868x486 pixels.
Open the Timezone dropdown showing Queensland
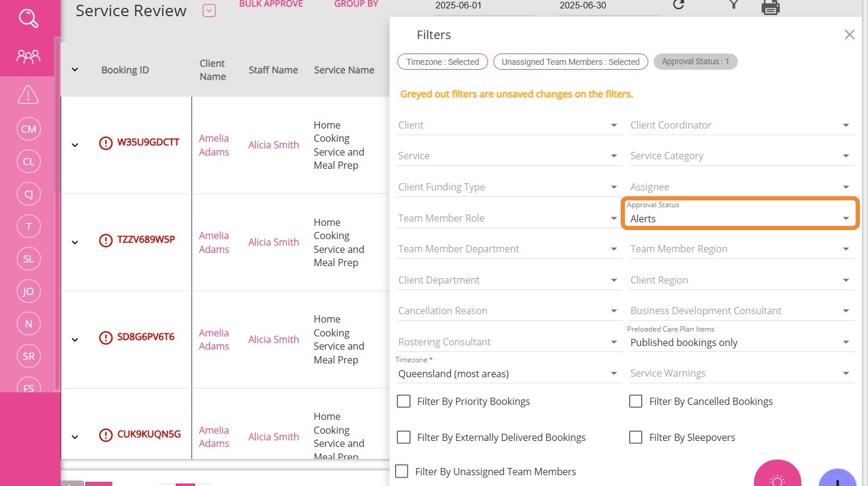508,374
